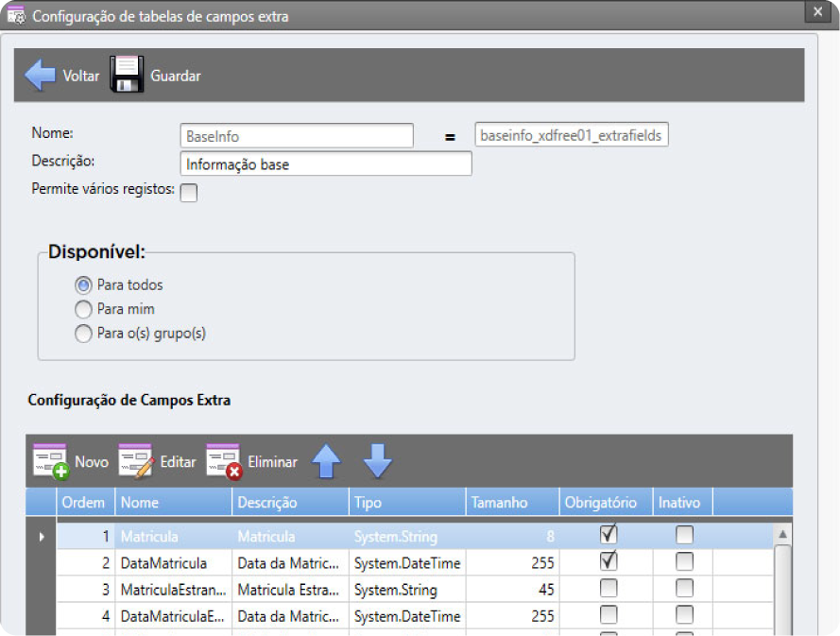Viewport: 840px width, 636px height.
Task: Click the blue Voltar back arrow icon
Action: (x=40, y=76)
